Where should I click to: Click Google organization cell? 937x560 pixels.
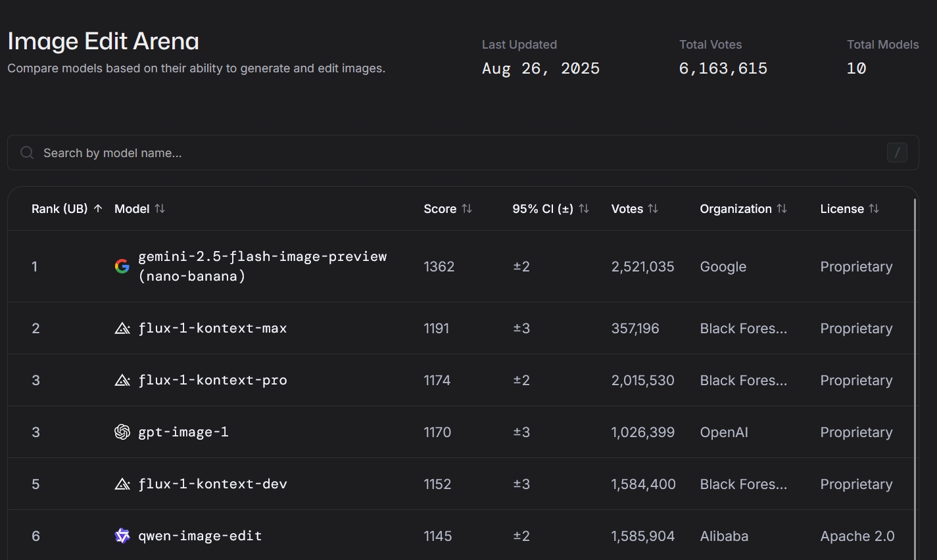(723, 266)
